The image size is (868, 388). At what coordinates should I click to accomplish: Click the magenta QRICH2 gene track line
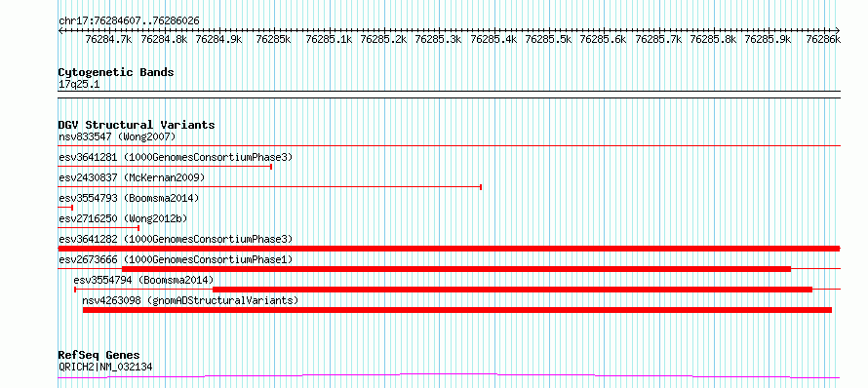pyautogui.click(x=449, y=376)
